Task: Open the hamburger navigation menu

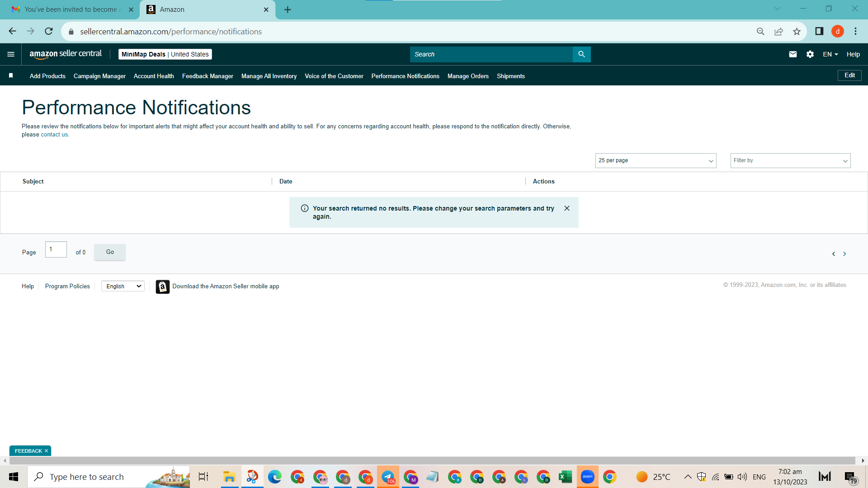Action: pos(11,54)
